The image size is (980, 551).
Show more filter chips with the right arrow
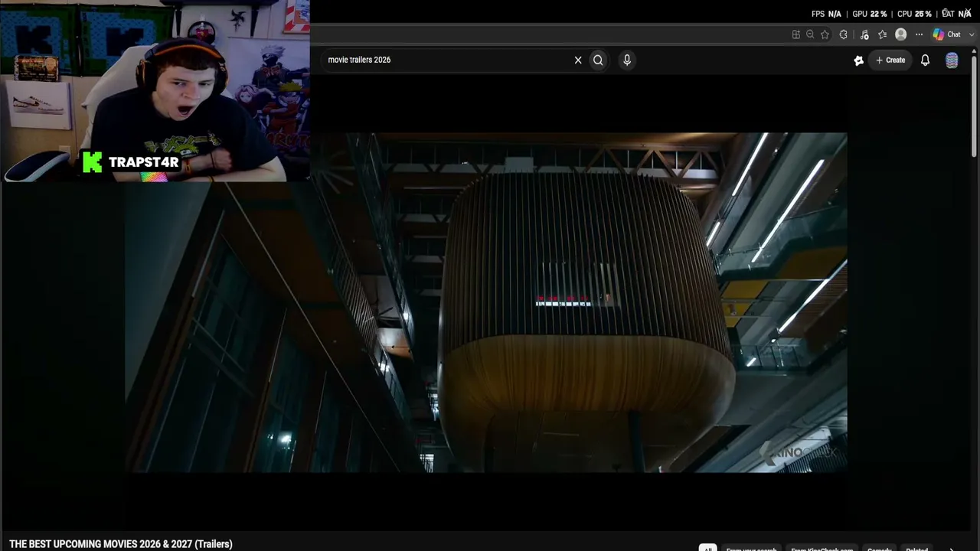point(952,548)
